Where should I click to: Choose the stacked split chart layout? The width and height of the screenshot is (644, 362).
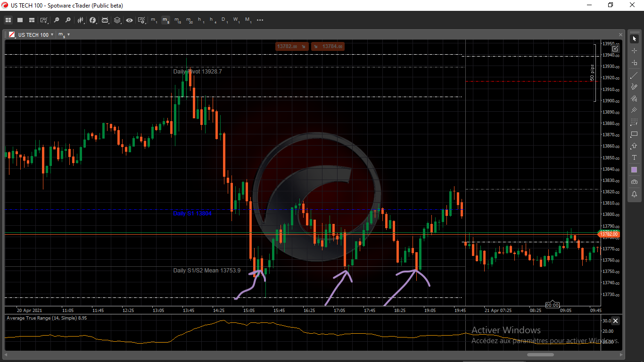pyautogui.click(x=32, y=20)
